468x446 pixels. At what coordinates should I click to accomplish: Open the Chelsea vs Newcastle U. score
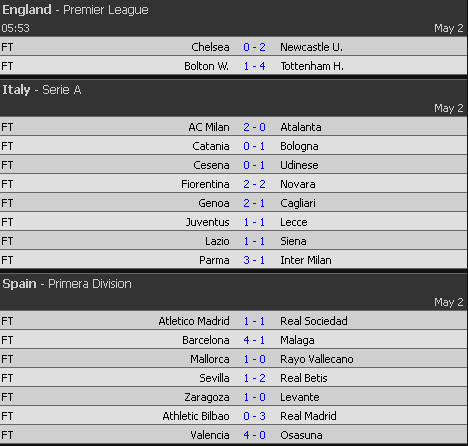pos(254,47)
